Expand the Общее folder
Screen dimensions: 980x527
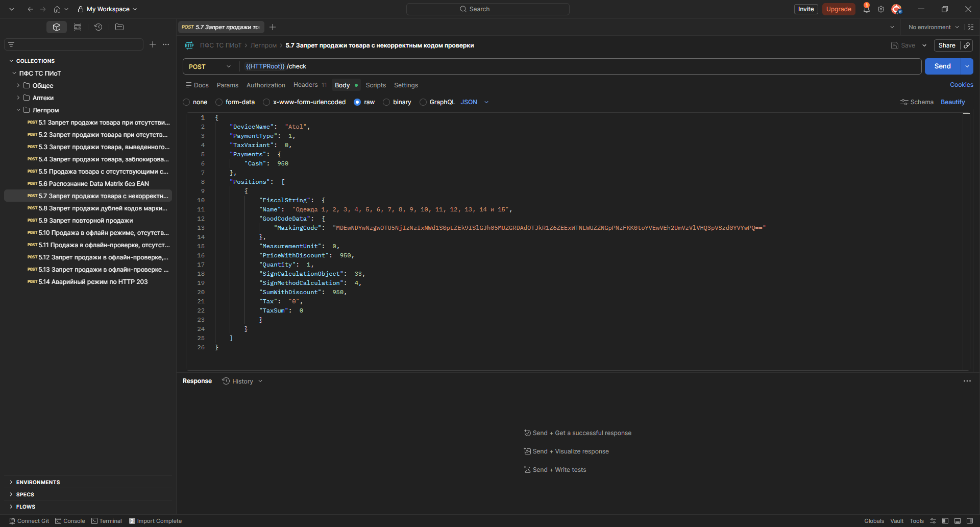[18, 85]
